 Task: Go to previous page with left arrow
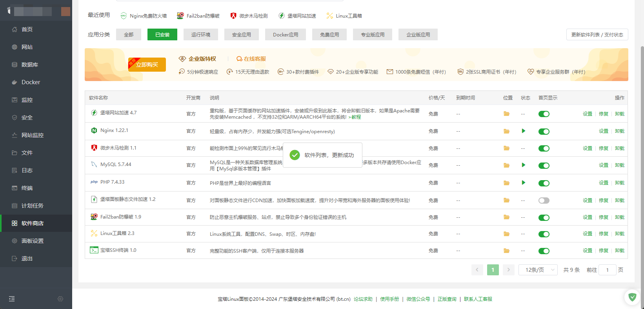[477, 270]
